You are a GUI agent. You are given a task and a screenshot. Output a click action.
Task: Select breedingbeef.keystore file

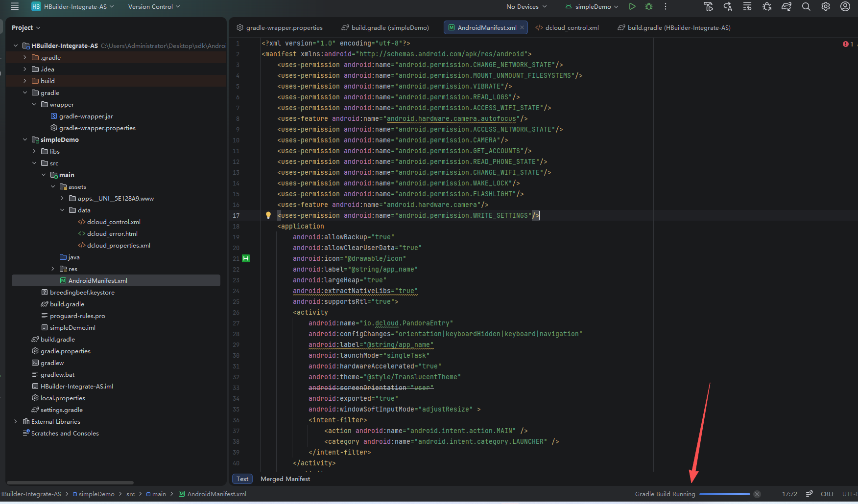(78, 292)
